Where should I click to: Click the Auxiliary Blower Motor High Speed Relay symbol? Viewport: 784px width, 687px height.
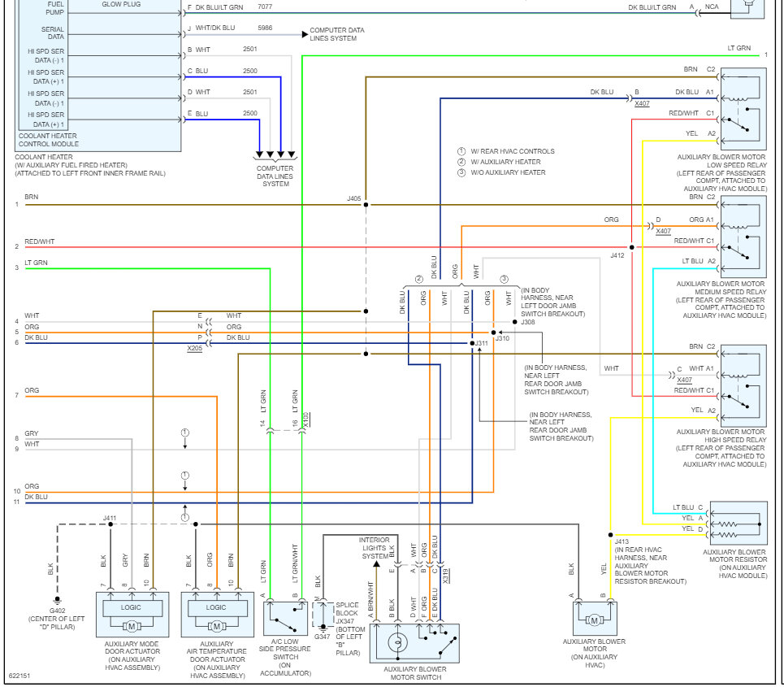(743, 385)
